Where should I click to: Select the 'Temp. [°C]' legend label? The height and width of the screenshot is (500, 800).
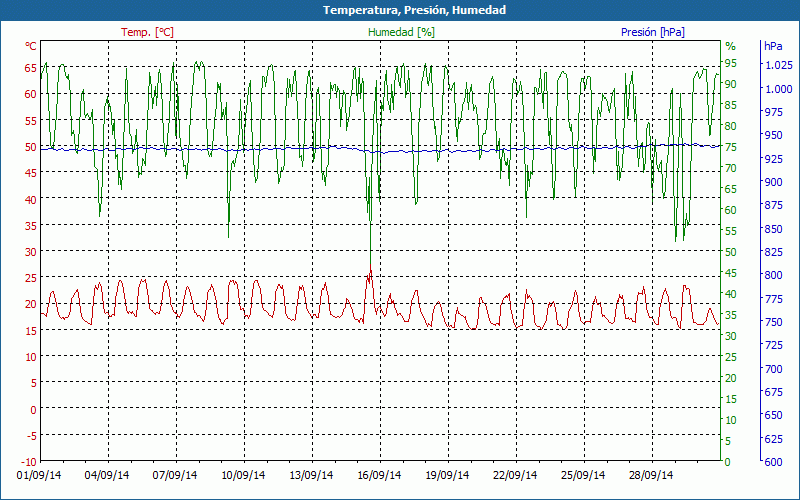[x=147, y=32]
